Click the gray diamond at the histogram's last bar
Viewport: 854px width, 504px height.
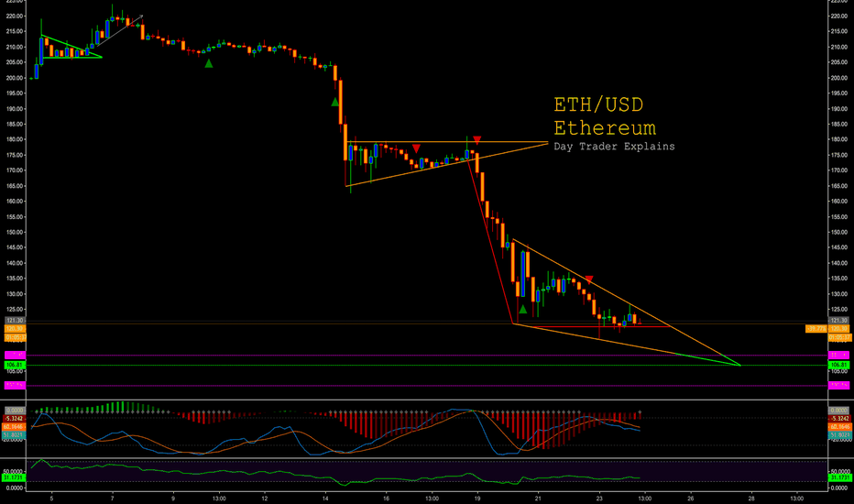[x=640, y=412]
